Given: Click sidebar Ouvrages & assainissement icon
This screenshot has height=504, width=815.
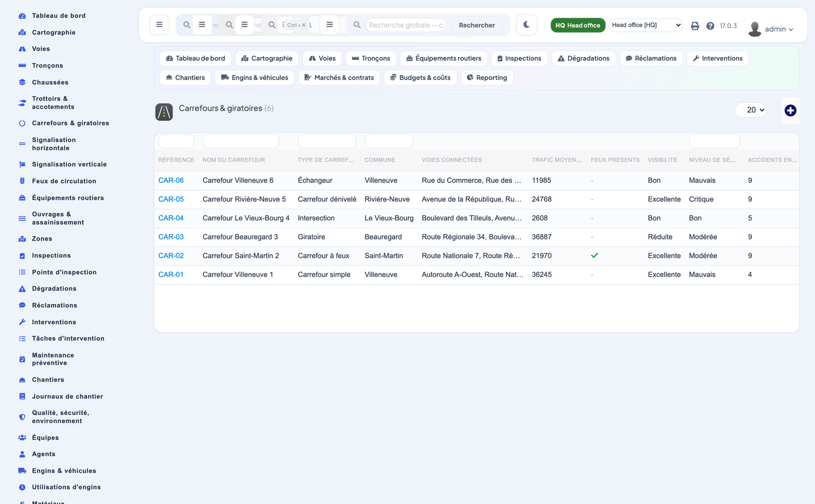Looking at the screenshot, I should (22, 219).
